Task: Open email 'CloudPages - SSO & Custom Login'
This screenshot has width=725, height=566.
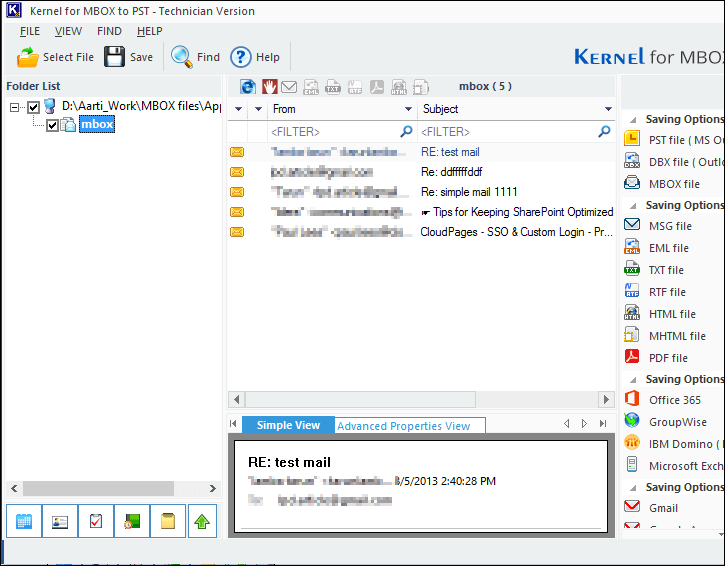Action: 421,232
